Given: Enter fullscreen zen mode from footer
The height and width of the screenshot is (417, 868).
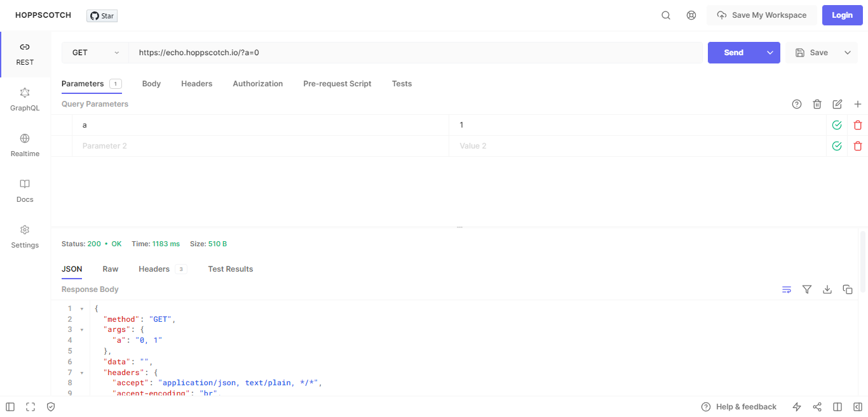Looking at the screenshot, I should 31,407.
